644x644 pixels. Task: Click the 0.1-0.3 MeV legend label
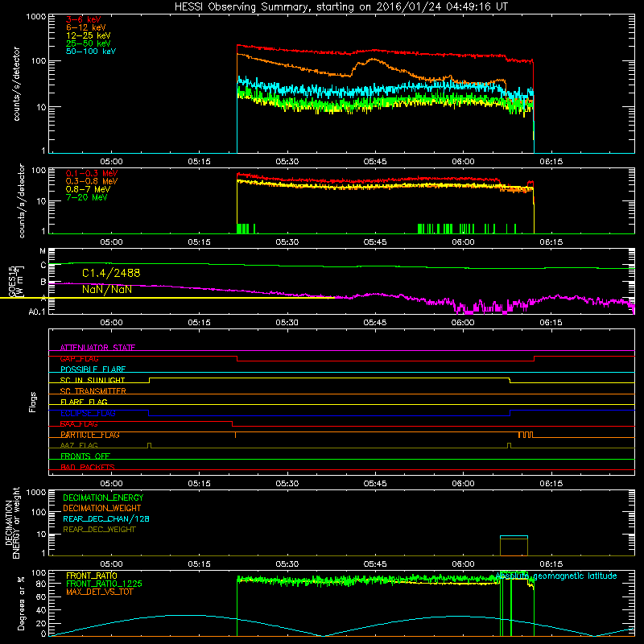tap(92, 173)
